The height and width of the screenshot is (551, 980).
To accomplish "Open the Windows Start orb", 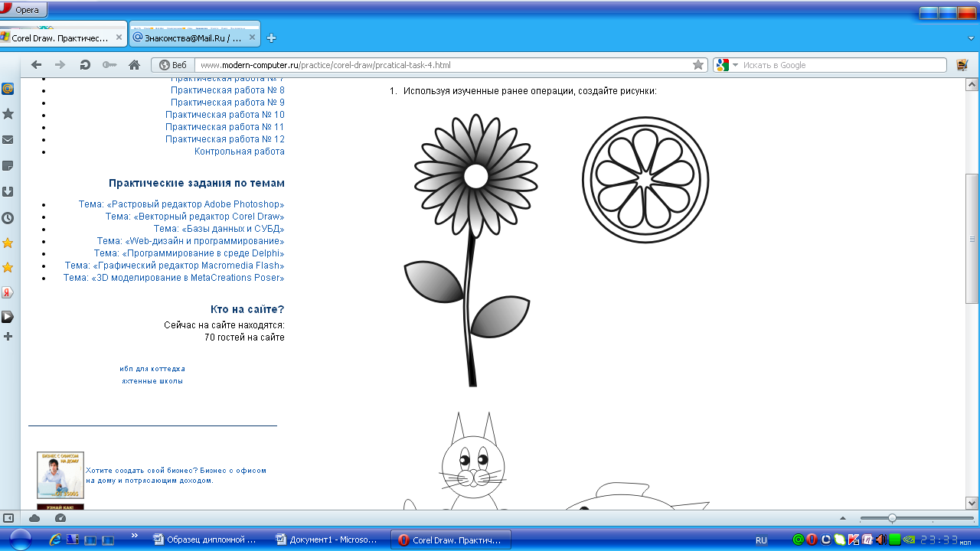I will (21, 540).
